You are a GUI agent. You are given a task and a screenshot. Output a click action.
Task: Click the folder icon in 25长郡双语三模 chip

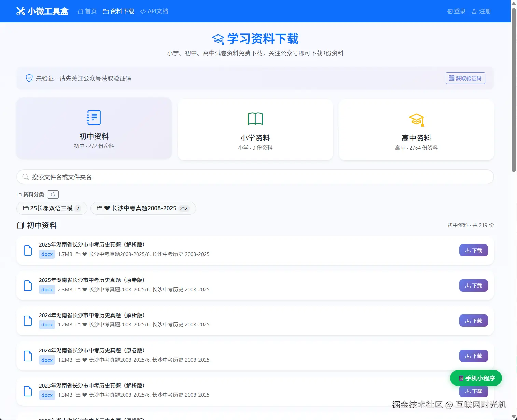[x=26, y=208]
